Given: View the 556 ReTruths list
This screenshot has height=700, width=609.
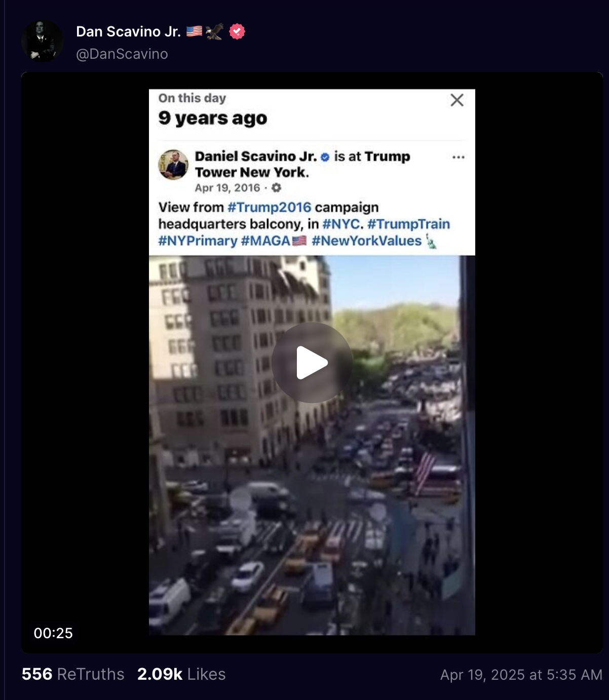Looking at the screenshot, I should [x=73, y=674].
